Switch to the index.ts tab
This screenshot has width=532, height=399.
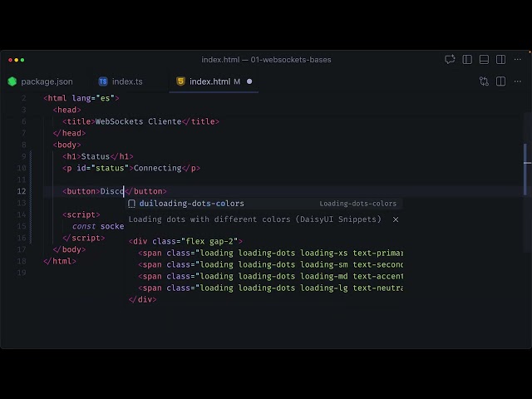(121, 81)
